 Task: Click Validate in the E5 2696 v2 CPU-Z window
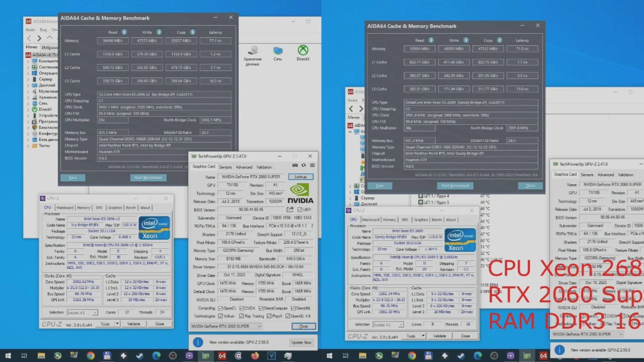coord(133,324)
